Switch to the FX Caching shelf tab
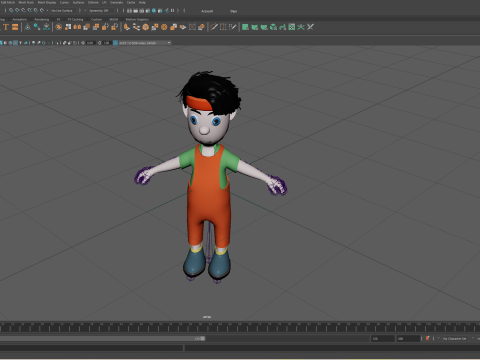 click(76, 19)
